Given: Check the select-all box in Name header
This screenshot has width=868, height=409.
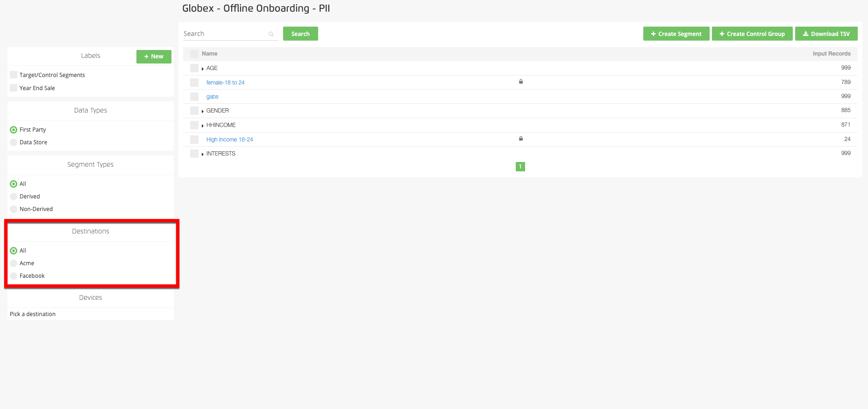Looking at the screenshot, I should coord(194,54).
